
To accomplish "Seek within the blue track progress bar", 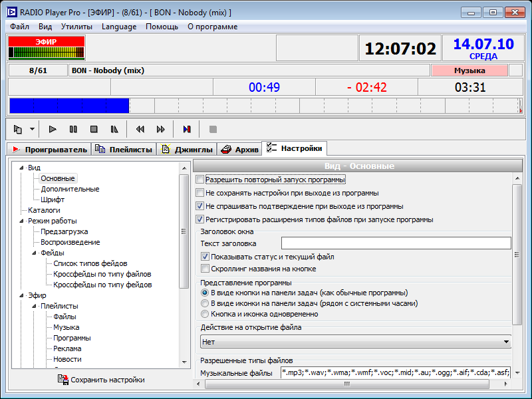I will coord(69,106).
